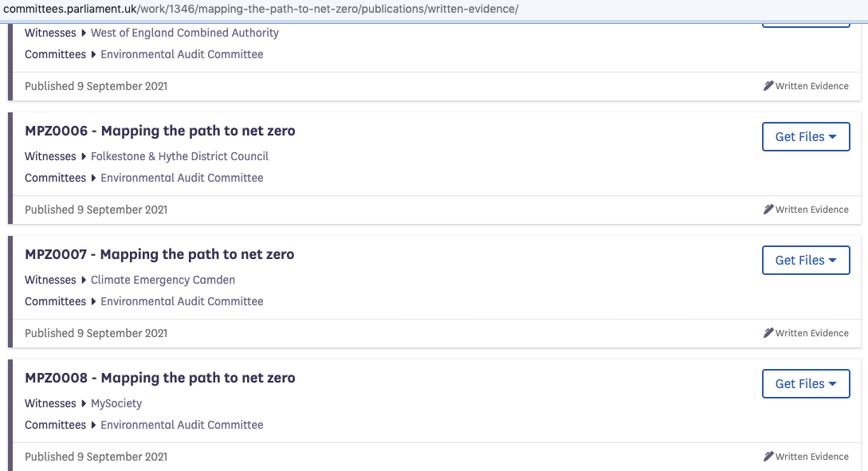Click the triangle arrow before West of England Combined Authority
The width and height of the screenshot is (868, 471).
84,33
